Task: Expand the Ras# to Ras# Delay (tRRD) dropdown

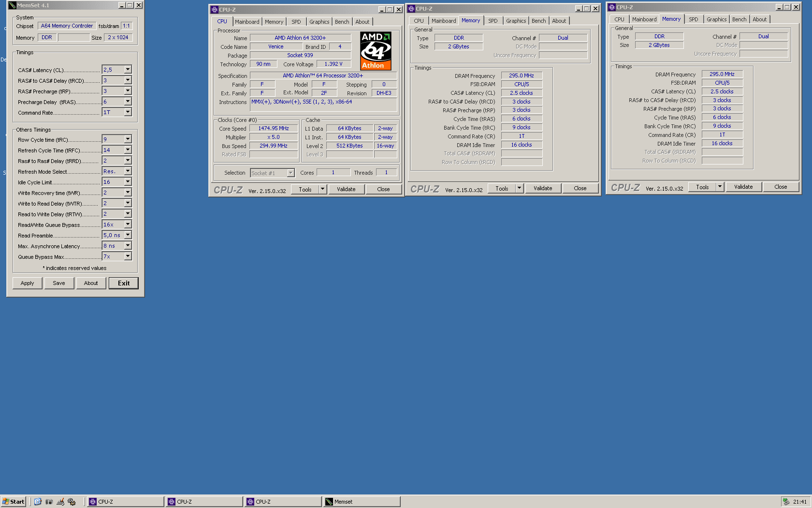Action: point(128,161)
